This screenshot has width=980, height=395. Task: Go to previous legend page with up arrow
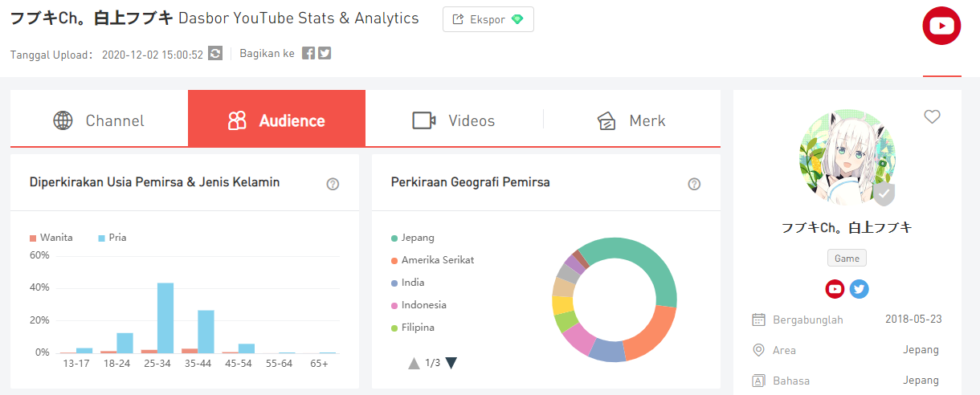pos(414,363)
